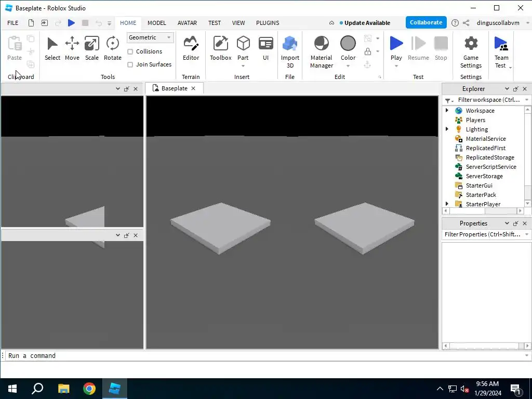Expand the Workspace node in Explorer
The image size is (532, 399).
[x=447, y=110]
